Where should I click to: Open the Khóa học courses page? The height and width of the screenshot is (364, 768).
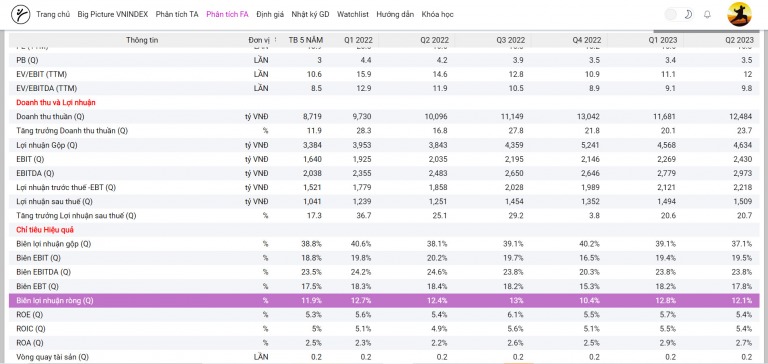pos(437,14)
